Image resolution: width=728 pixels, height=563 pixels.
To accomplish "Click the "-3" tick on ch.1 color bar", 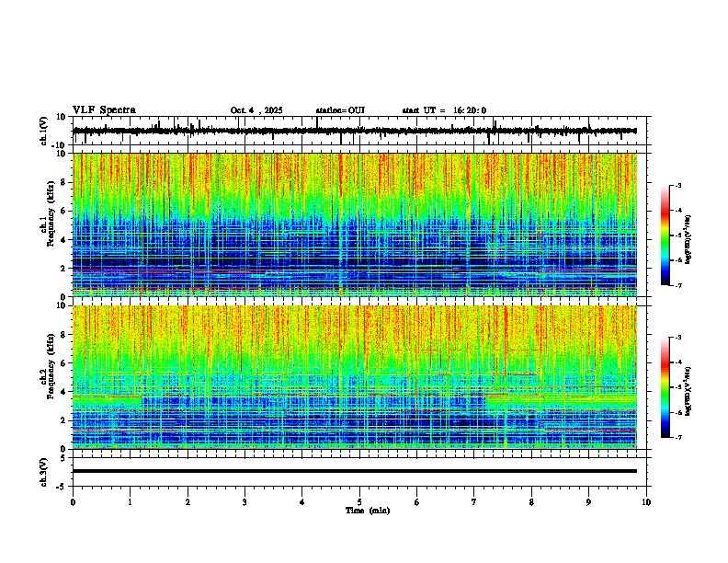I will click(677, 185).
